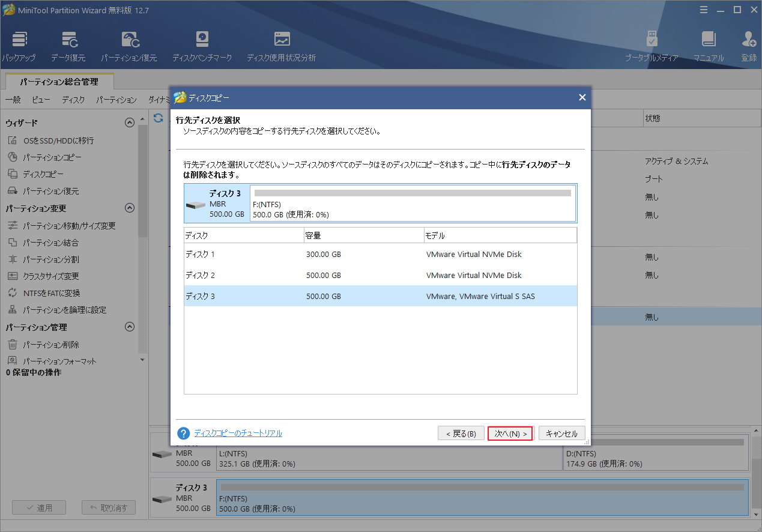Screen dimensions: 762x532
Task: Collapse the ウィザード sidebar section
Action: pyautogui.click(x=129, y=122)
